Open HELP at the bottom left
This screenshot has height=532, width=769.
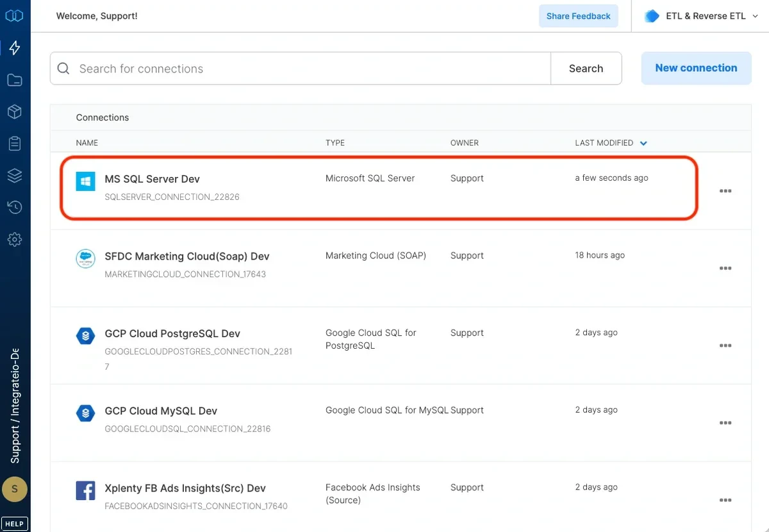point(14,523)
